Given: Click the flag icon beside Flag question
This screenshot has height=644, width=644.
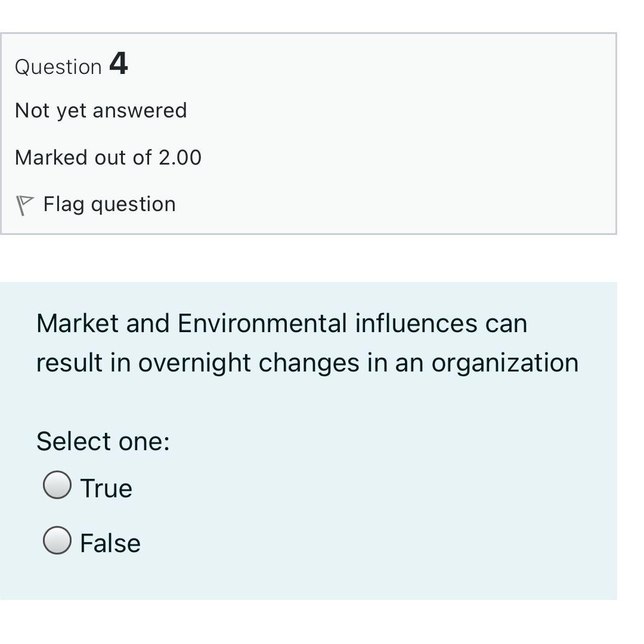Looking at the screenshot, I should tap(24, 205).
